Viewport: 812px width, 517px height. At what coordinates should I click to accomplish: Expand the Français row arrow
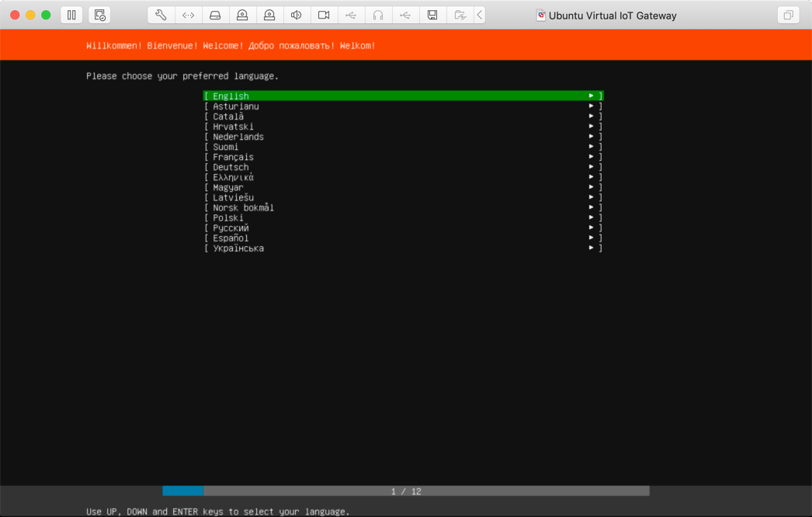tap(591, 157)
